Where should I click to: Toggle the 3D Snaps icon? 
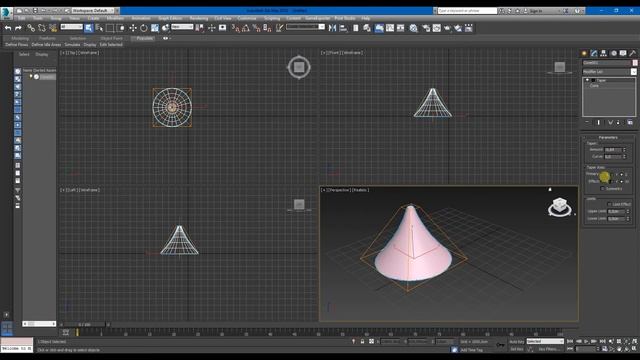click(x=235, y=28)
